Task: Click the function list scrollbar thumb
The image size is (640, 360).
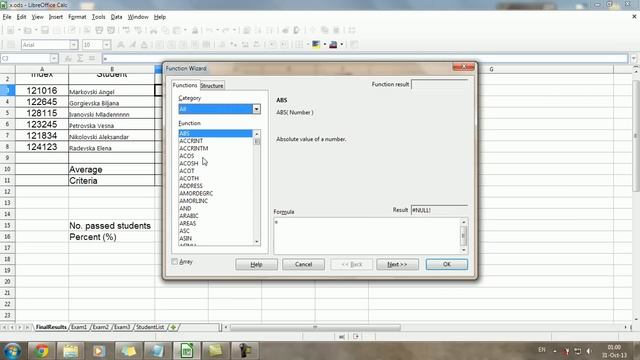Action: [x=257, y=141]
